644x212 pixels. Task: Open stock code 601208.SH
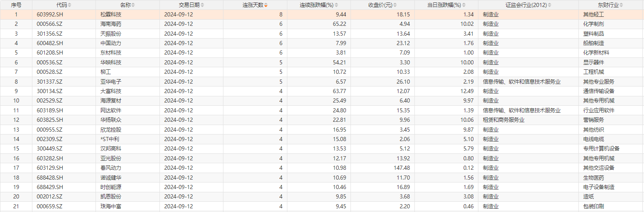point(50,52)
